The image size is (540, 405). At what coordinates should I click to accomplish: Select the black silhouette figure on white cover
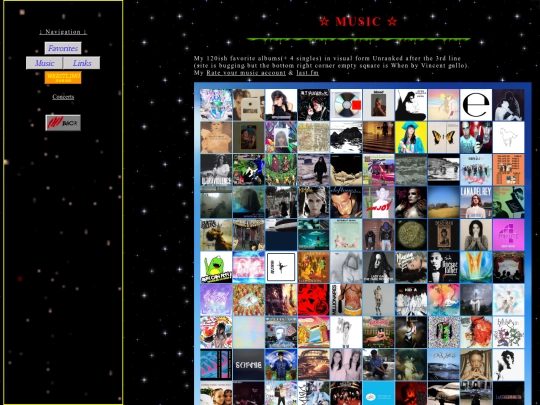411,105
